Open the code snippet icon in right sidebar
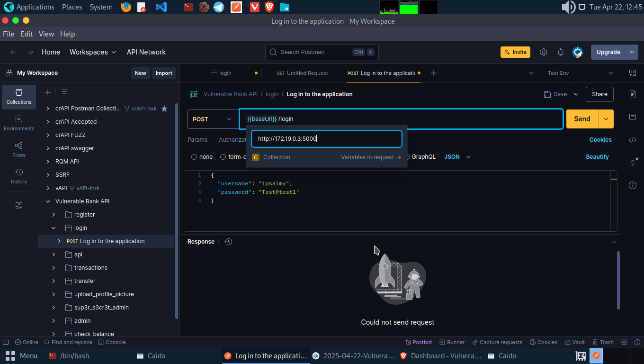Viewport: 644px width, 364px height. [633, 140]
